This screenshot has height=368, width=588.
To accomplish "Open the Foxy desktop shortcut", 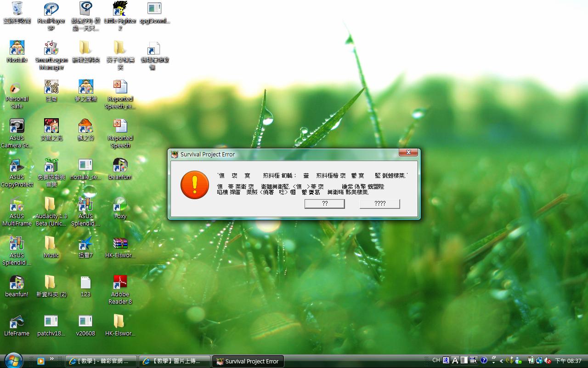I will [120, 205].
